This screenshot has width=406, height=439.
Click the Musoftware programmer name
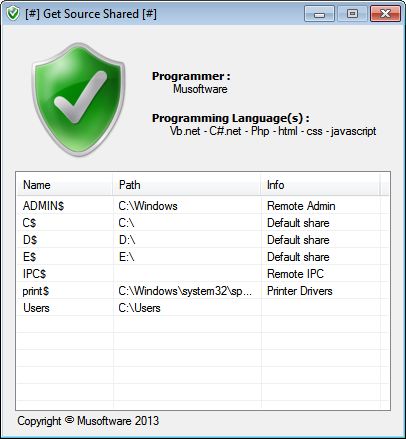[200, 89]
